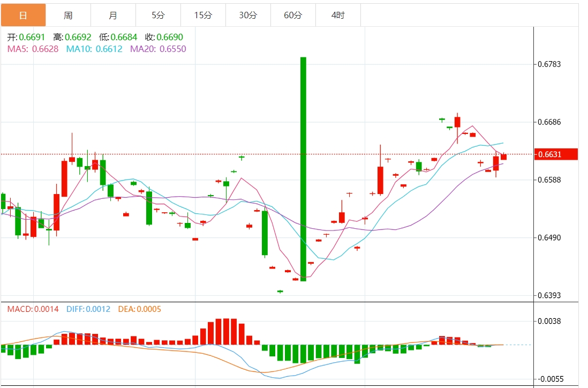Select the 日 daily timeframe tab

point(23,15)
